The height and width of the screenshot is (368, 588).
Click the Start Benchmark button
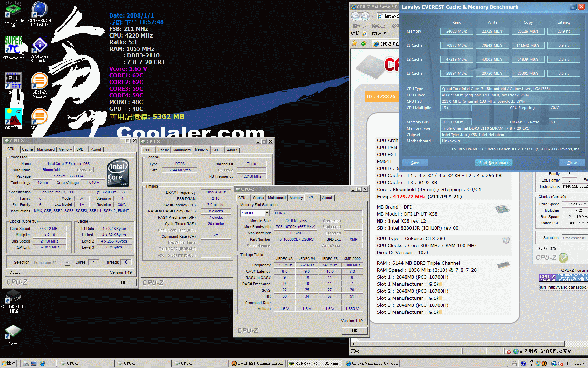click(x=493, y=163)
